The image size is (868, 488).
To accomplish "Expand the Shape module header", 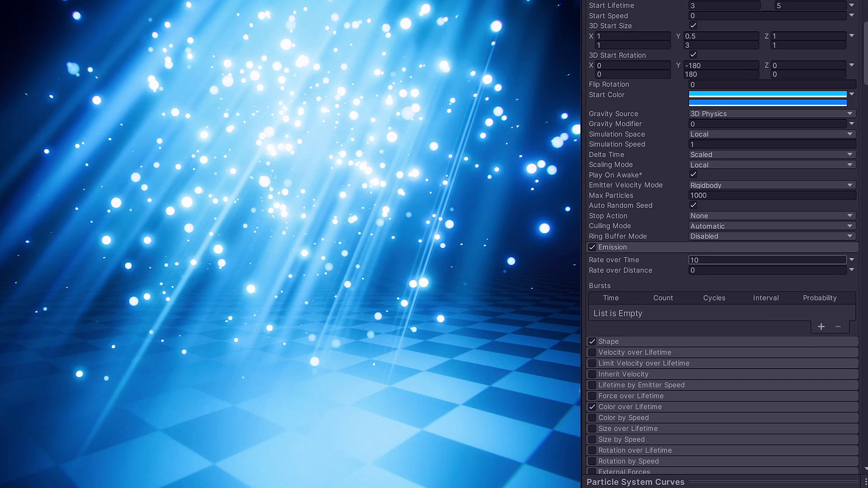I will coord(722,342).
